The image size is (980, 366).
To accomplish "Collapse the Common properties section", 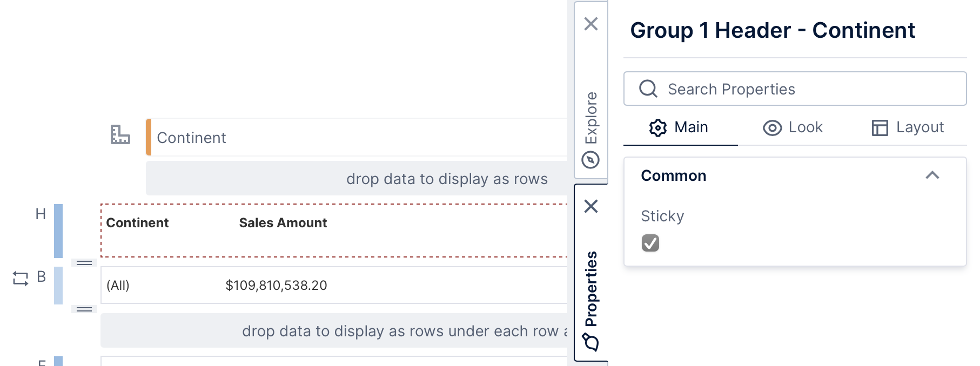I will tap(932, 175).
